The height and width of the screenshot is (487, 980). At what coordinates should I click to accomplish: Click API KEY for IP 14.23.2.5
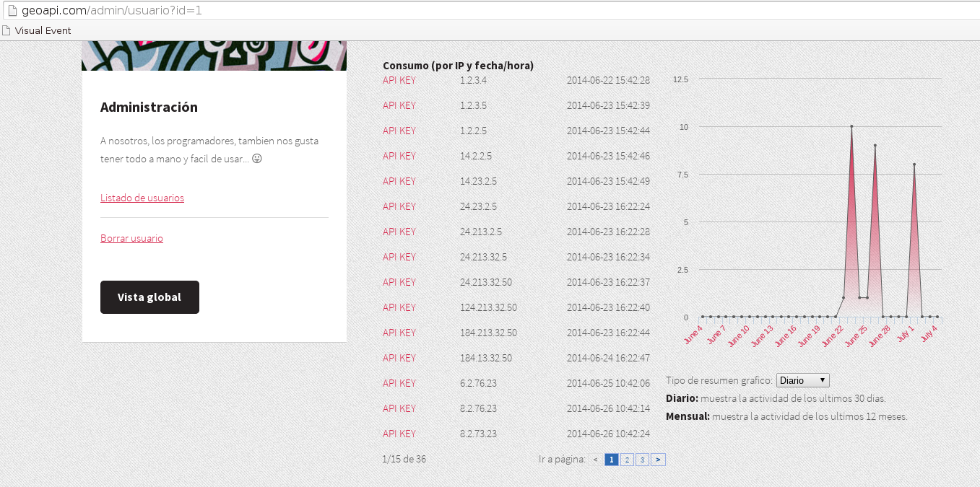click(399, 181)
